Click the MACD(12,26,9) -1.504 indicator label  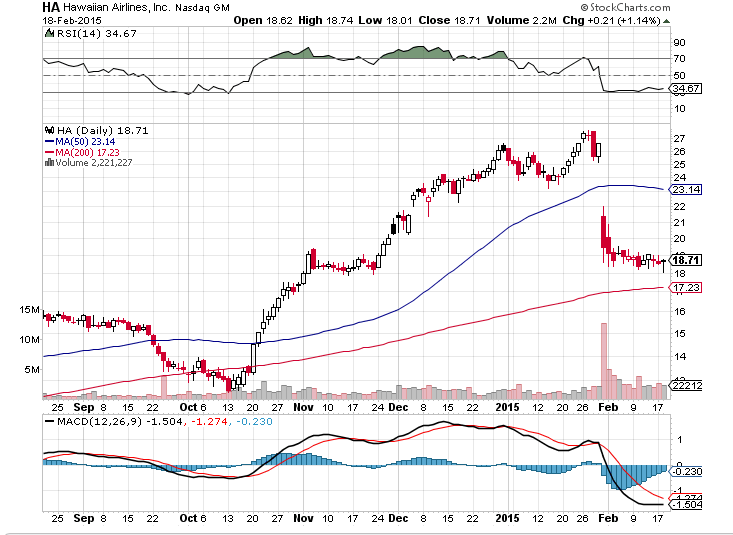(120, 421)
